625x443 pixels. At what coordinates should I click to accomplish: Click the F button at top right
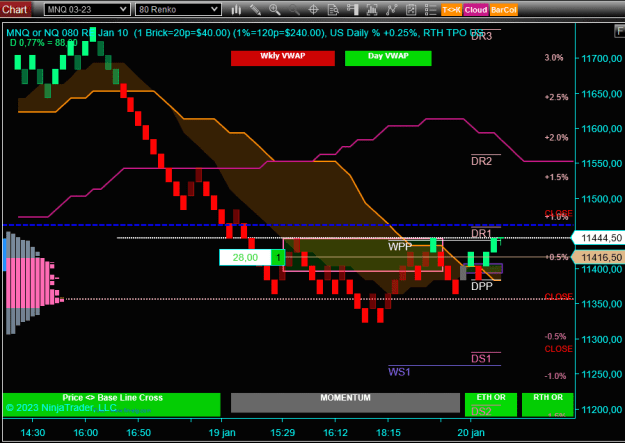click(x=620, y=31)
